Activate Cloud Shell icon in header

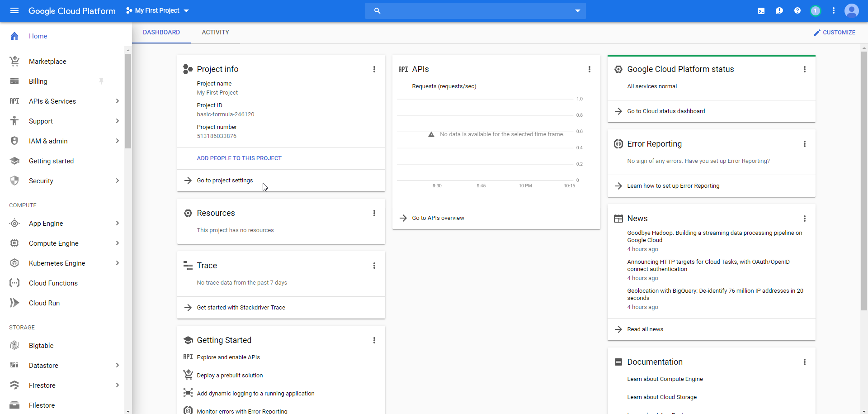761,11
